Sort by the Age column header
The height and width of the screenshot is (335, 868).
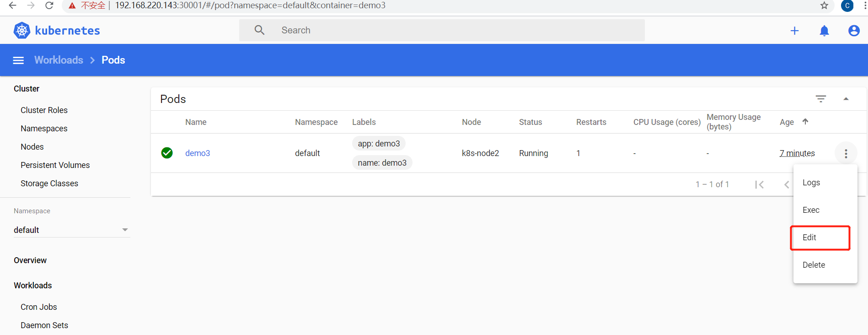(787, 122)
